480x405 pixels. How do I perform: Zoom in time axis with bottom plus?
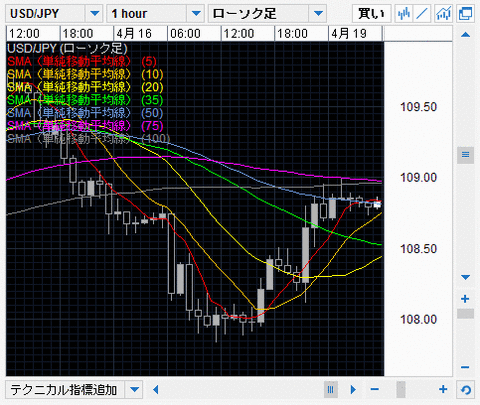coord(443,389)
